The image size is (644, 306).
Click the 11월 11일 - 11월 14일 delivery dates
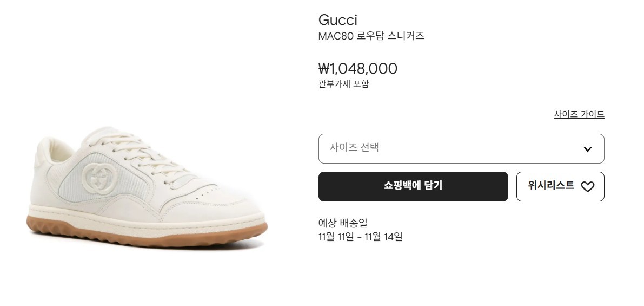(360, 237)
